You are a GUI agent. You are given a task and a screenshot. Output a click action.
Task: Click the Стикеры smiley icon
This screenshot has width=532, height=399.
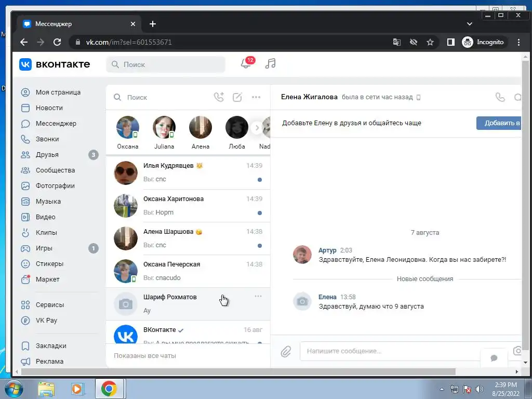[x=25, y=264]
